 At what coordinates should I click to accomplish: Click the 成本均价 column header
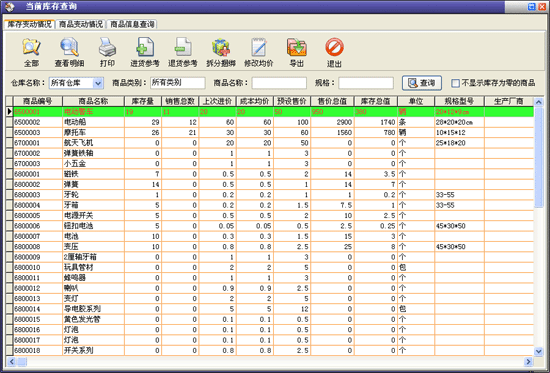(x=255, y=101)
